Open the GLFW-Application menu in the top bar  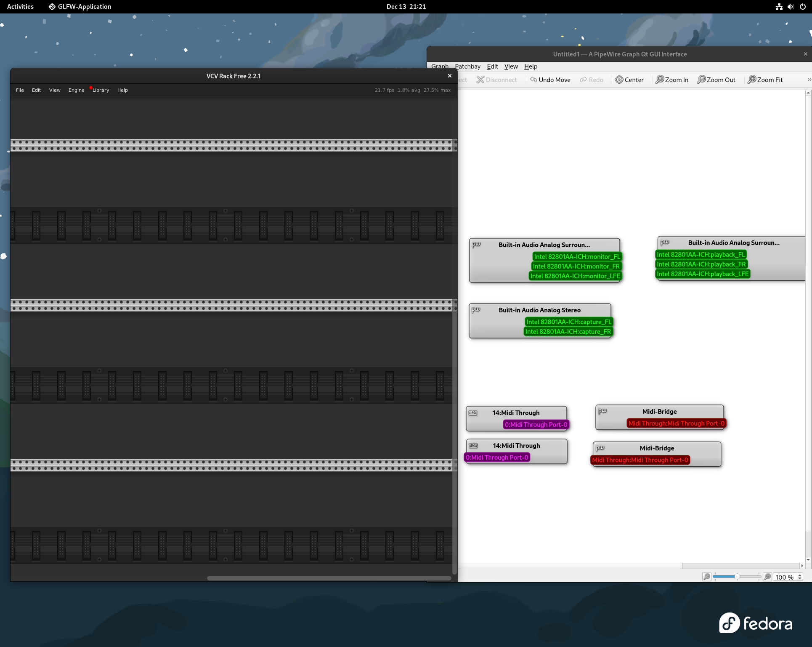[x=80, y=7]
